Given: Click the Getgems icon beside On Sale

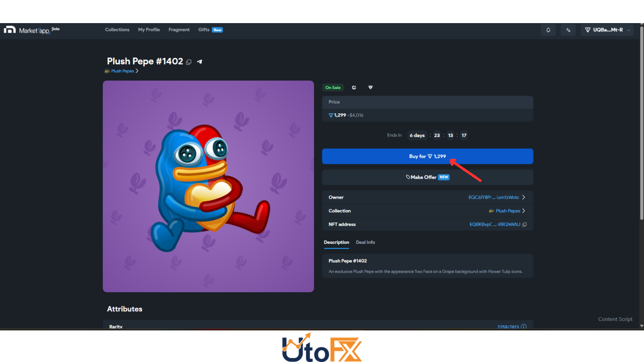Looking at the screenshot, I should (x=354, y=87).
